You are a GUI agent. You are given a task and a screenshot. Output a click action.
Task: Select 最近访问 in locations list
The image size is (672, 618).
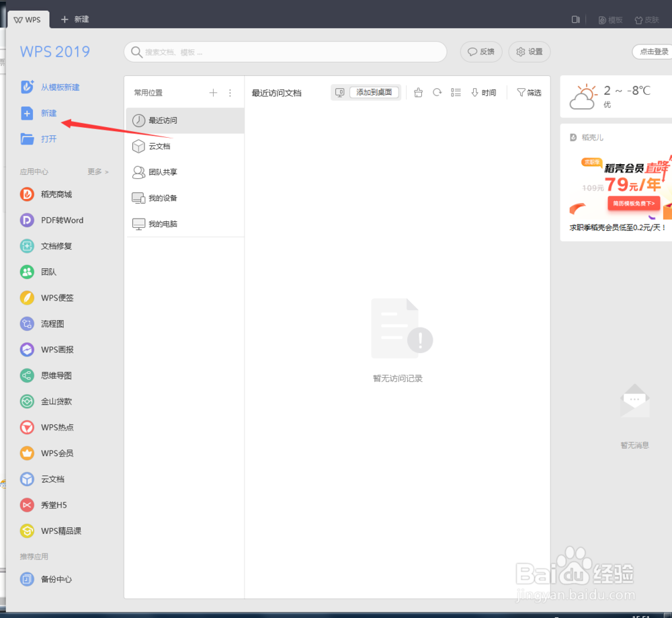(185, 120)
